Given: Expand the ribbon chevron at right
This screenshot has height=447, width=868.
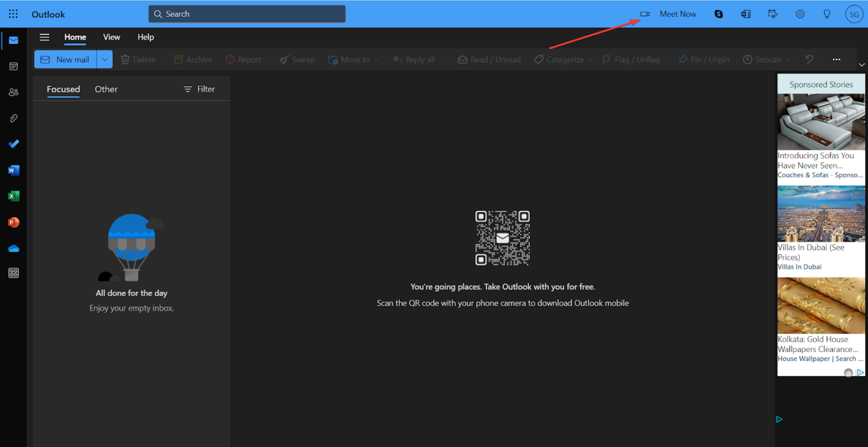Looking at the screenshot, I should click(x=862, y=65).
